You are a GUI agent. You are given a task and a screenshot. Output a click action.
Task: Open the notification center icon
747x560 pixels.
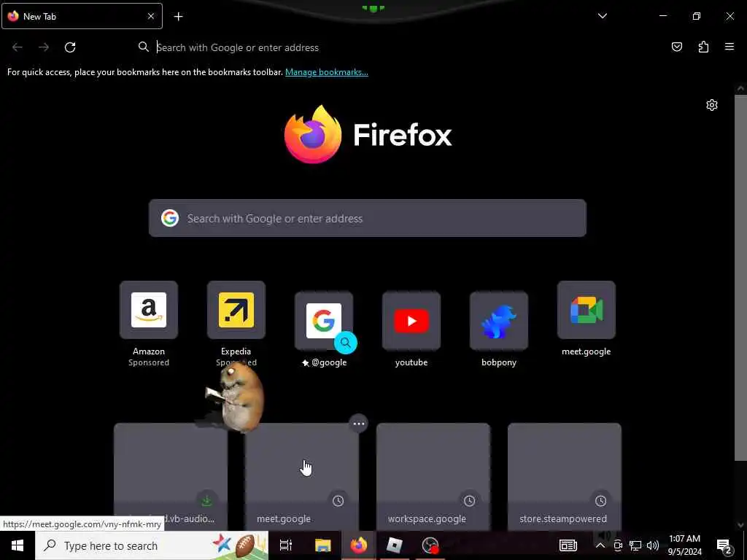click(x=724, y=545)
